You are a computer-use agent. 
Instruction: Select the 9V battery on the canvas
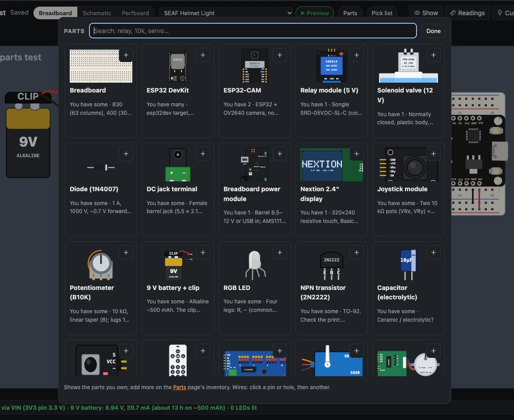tap(28, 135)
